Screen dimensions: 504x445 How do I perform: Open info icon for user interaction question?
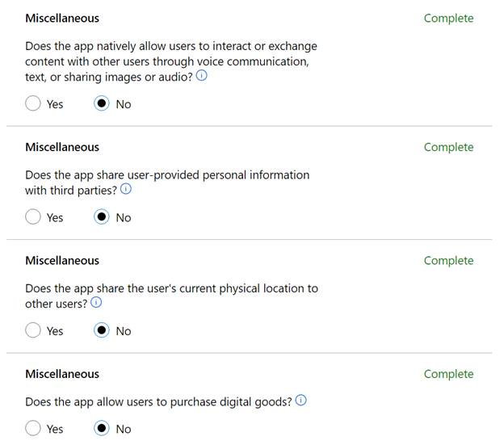click(x=202, y=77)
